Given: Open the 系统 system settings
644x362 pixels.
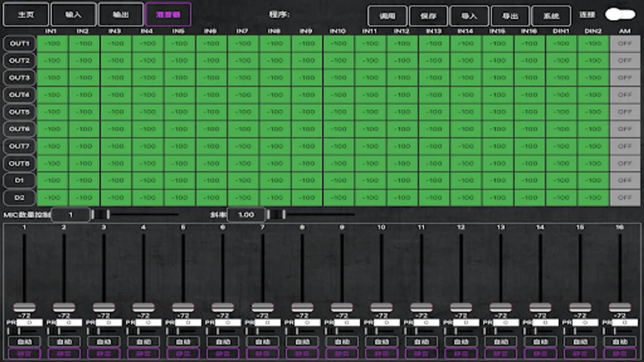Looking at the screenshot, I should pyautogui.click(x=551, y=16).
